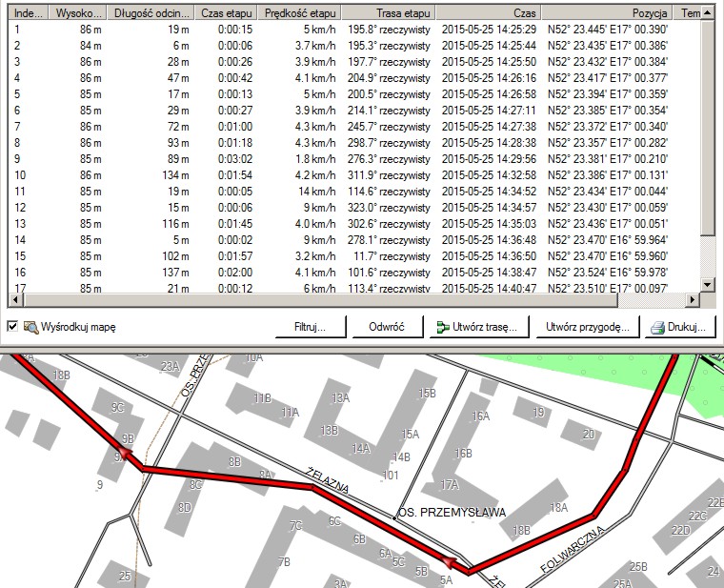Viewport: 724px width, 588px height.
Task: Click the printer icon on Drukuj button
Action: (x=657, y=327)
